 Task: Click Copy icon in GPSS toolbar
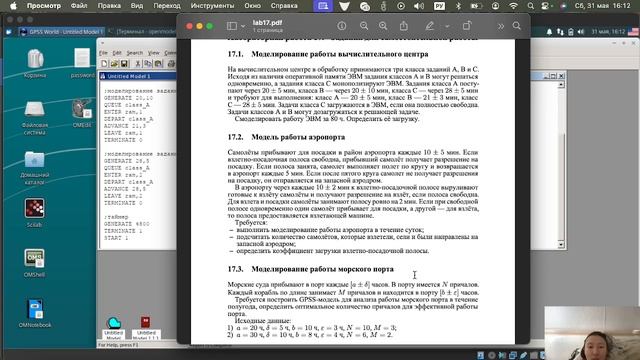148,64
